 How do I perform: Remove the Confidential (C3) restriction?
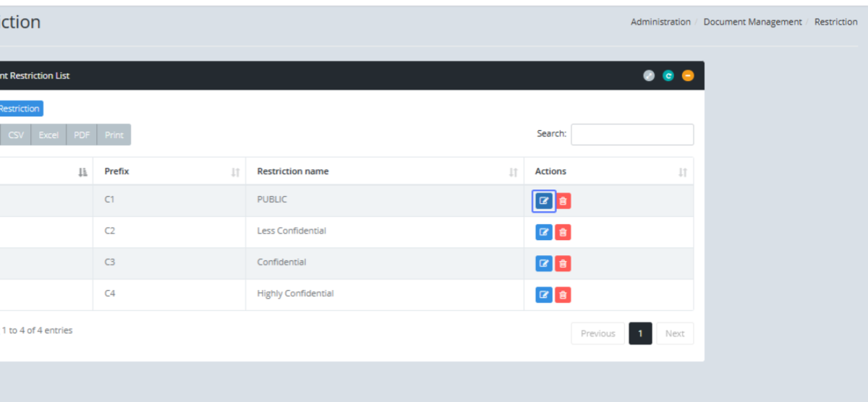[563, 264]
